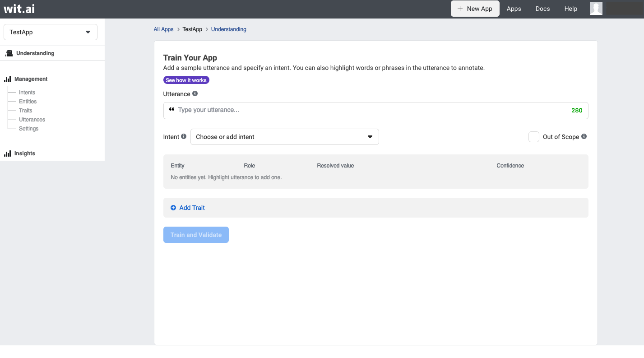The height and width of the screenshot is (358, 644).
Task: Open the Intents management page
Action: point(27,93)
